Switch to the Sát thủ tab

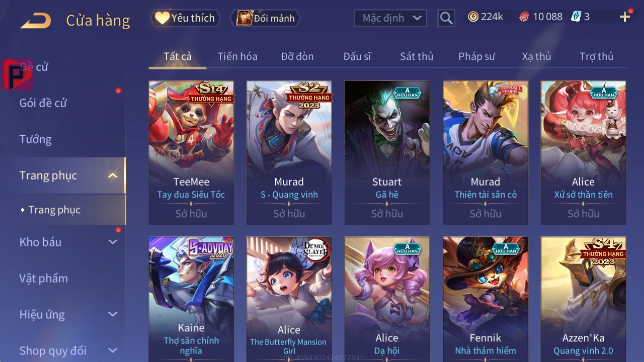[417, 56]
